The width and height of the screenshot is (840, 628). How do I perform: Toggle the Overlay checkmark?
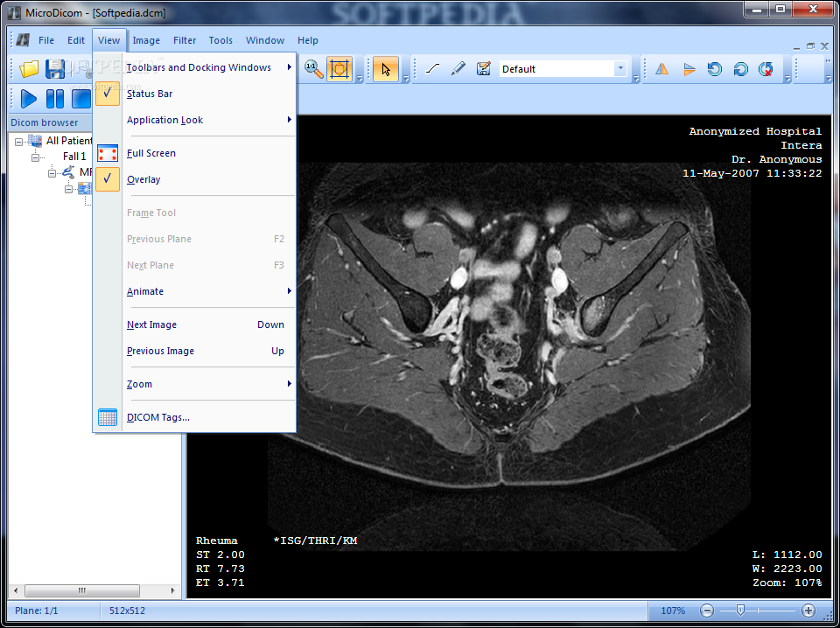[x=108, y=179]
